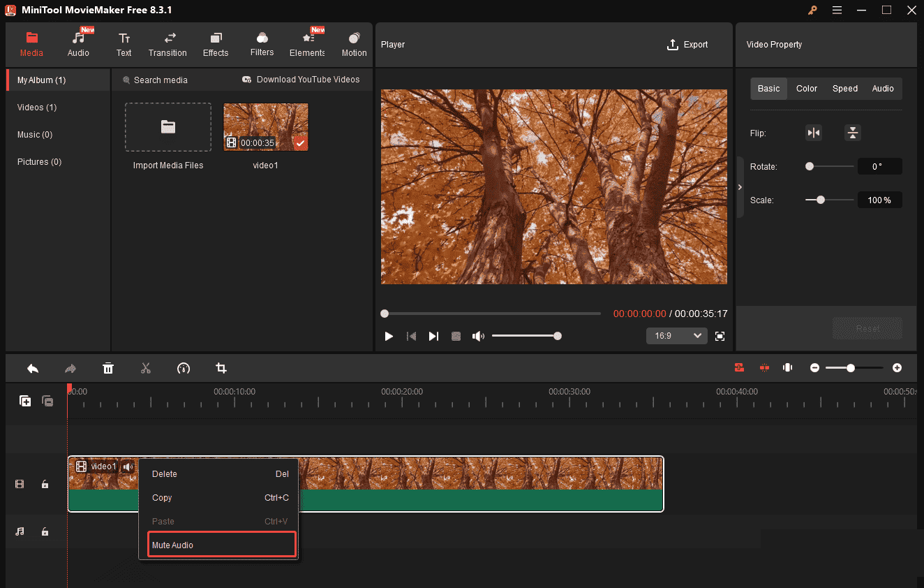Open the Motion panel in the top toolbar
Image resolution: width=924 pixels, height=588 pixels.
(x=354, y=43)
